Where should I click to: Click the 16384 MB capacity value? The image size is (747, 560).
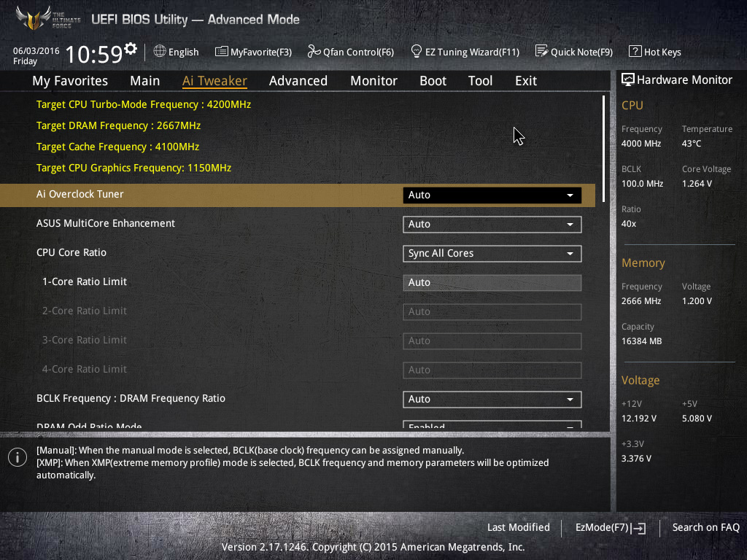point(642,341)
